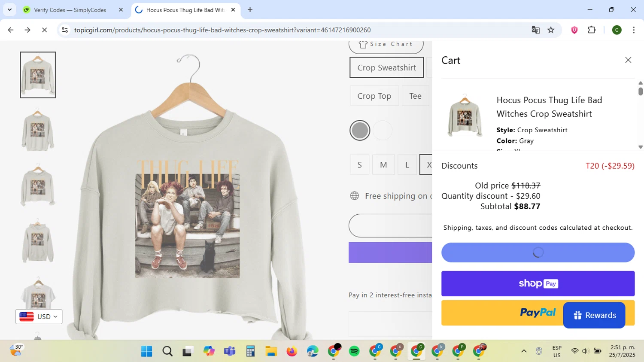Click the cart item sweatshirt thumbnail
Screen dimensions: 644x362
point(465,115)
